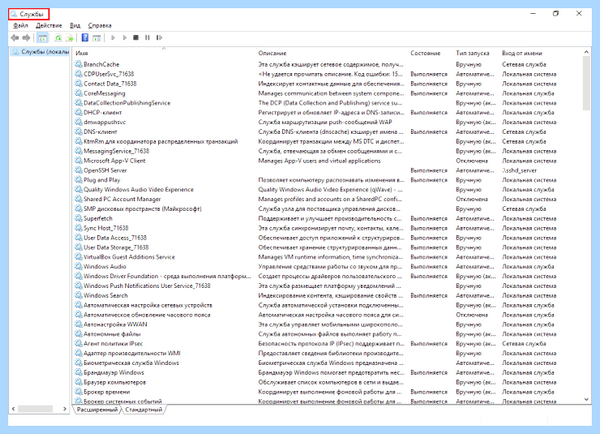Click the gear icon beside Plug and Play
Image resolution: width=600 pixels, height=434 pixels.
point(78,179)
